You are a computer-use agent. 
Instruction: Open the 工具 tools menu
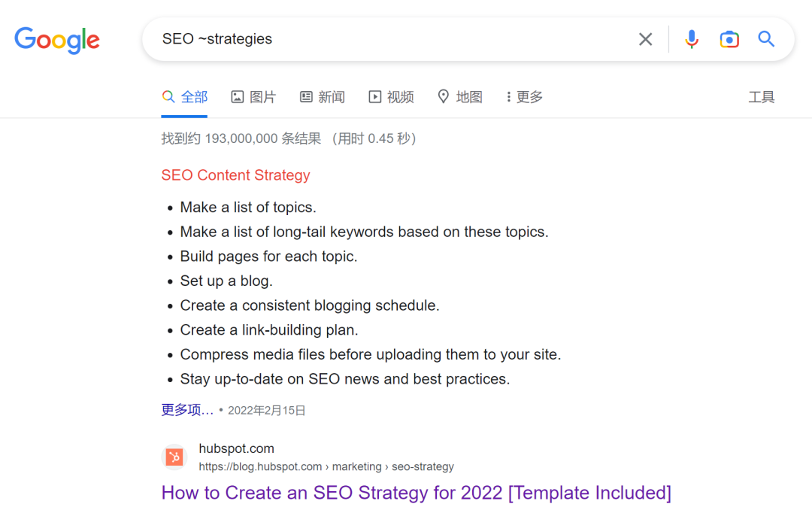(761, 97)
